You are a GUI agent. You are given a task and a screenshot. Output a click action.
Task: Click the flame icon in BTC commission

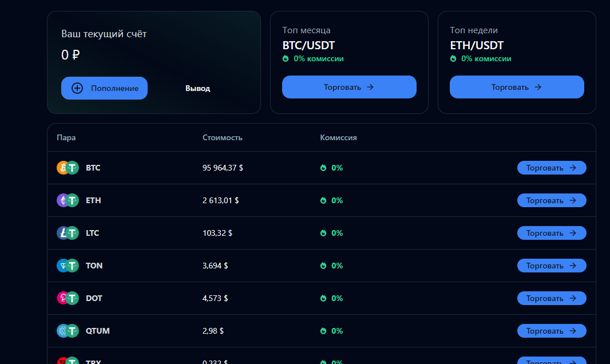(323, 168)
